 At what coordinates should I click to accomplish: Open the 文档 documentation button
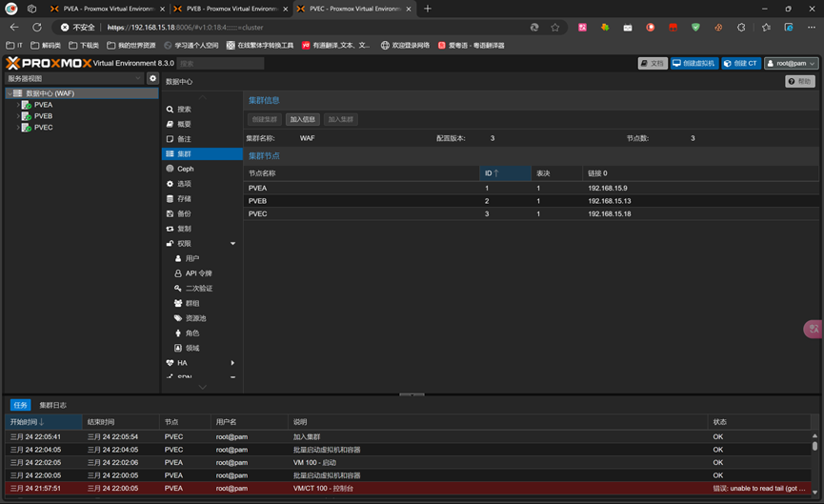tap(653, 64)
